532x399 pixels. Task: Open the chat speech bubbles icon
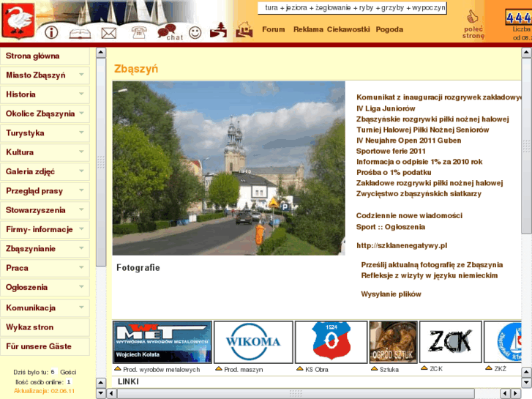(x=170, y=32)
